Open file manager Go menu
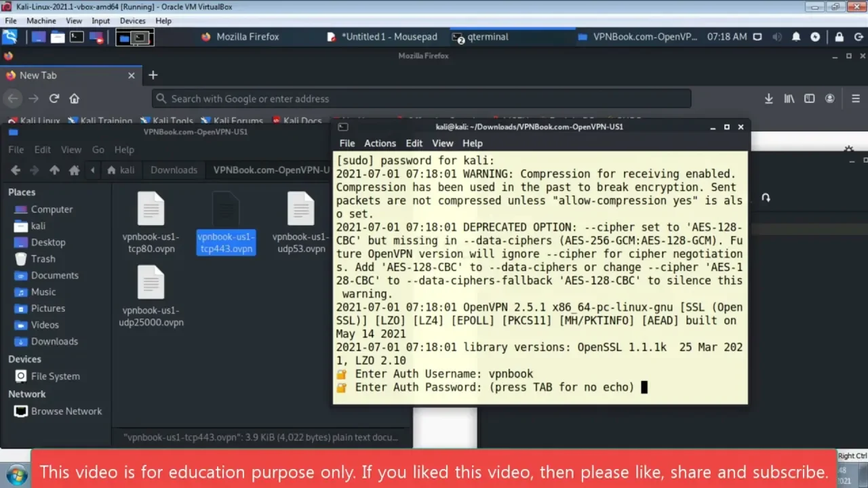This screenshot has width=868, height=488. 98,150
